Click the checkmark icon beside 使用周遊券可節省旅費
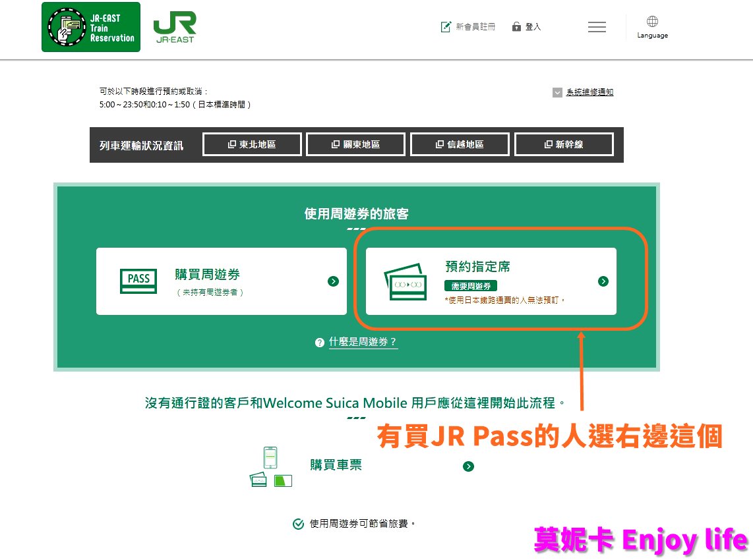The width and height of the screenshot is (753, 560). coord(298,524)
